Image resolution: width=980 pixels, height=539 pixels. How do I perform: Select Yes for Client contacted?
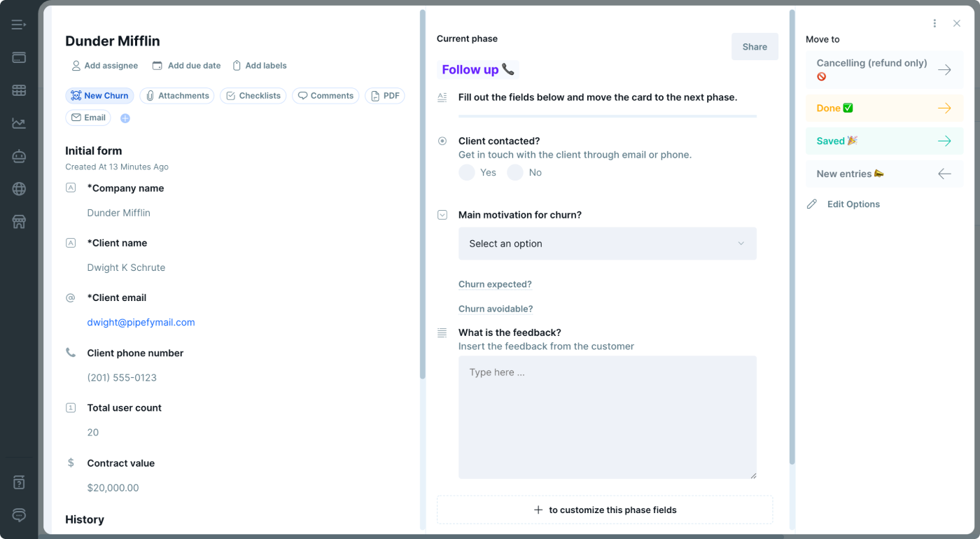(466, 172)
